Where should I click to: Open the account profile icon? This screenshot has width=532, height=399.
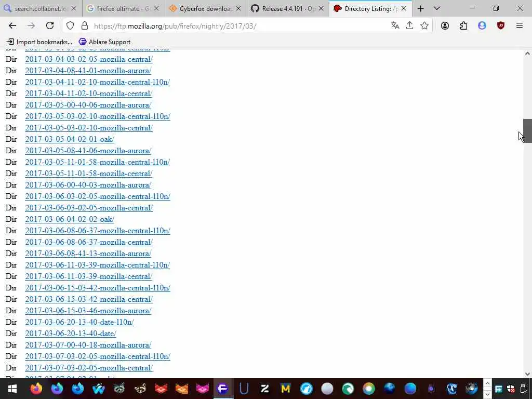[445, 25]
